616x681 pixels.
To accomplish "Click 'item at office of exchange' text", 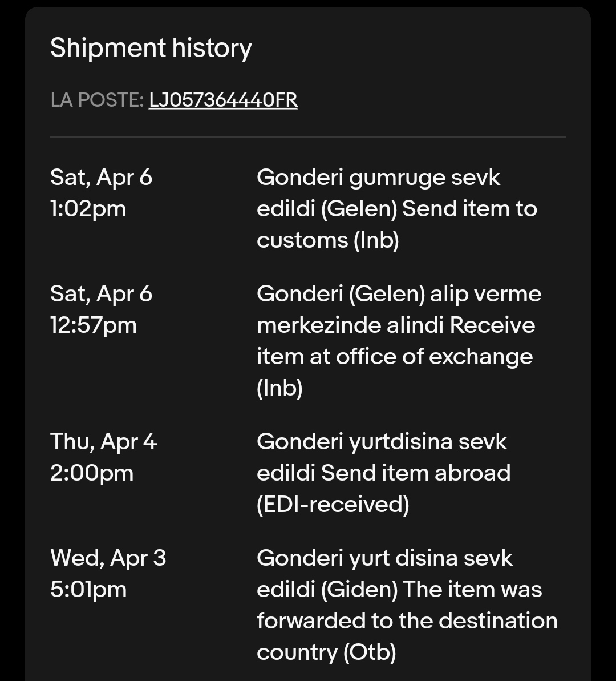I will (395, 357).
